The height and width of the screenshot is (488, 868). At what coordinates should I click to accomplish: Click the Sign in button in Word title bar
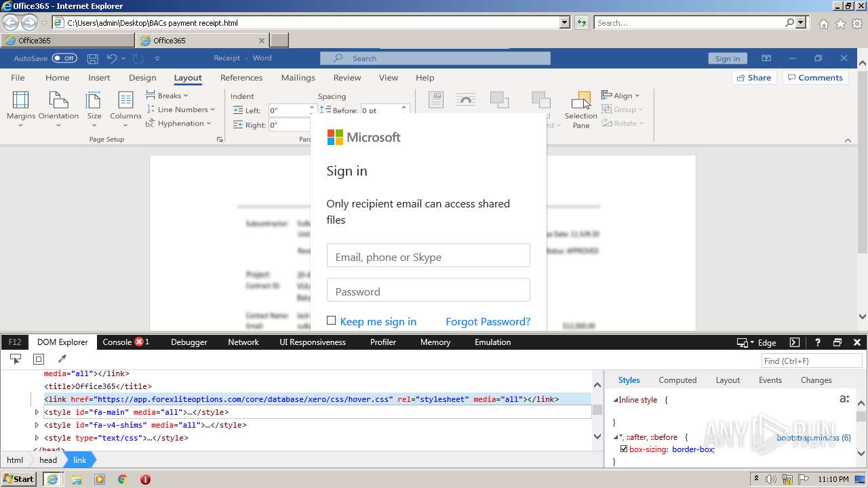tap(728, 58)
